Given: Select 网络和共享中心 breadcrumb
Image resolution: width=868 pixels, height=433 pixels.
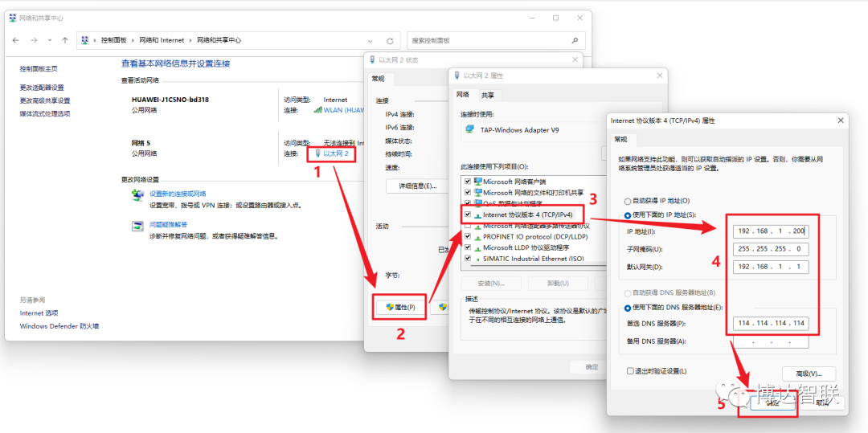Looking at the screenshot, I should click(x=219, y=40).
